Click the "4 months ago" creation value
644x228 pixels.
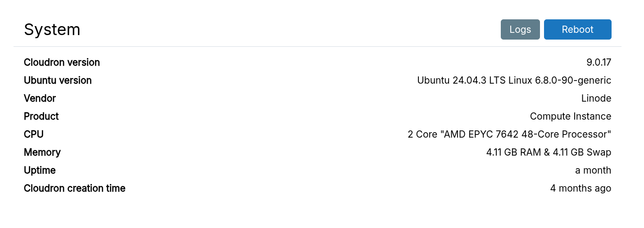coord(581,188)
